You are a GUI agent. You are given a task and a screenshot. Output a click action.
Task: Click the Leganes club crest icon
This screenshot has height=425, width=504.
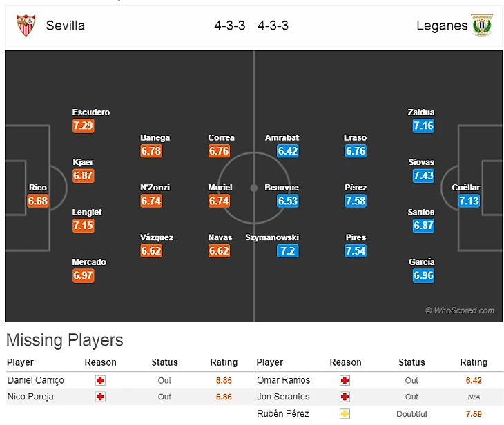[481, 26]
